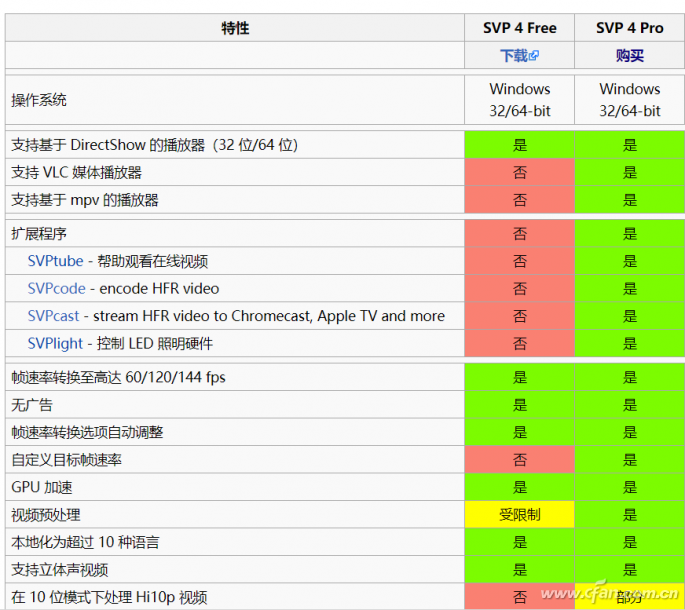Click the Free column 否 cell for SVPtube
This screenshot has width=685, height=610.
click(519, 261)
